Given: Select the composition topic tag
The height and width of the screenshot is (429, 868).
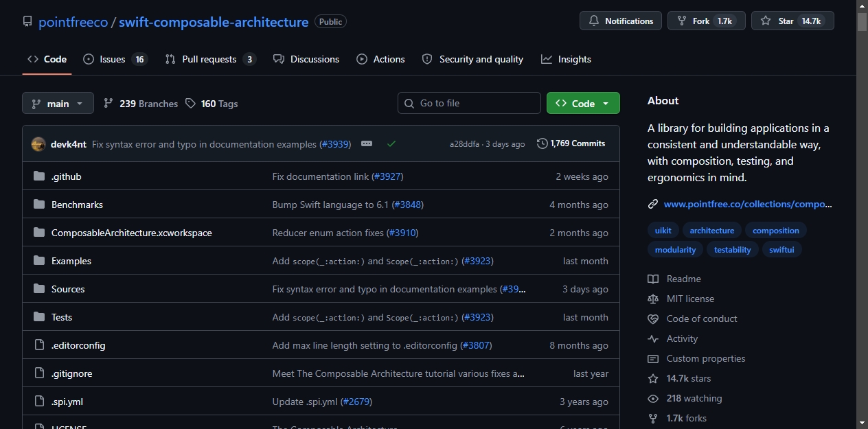Looking at the screenshot, I should coord(776,230).
